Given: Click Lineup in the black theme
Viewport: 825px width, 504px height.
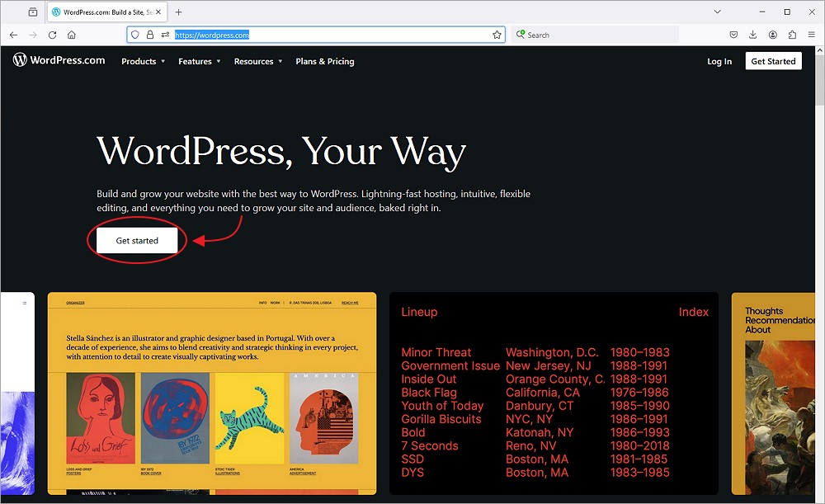Looking at the screenshot, I should 419,312.
